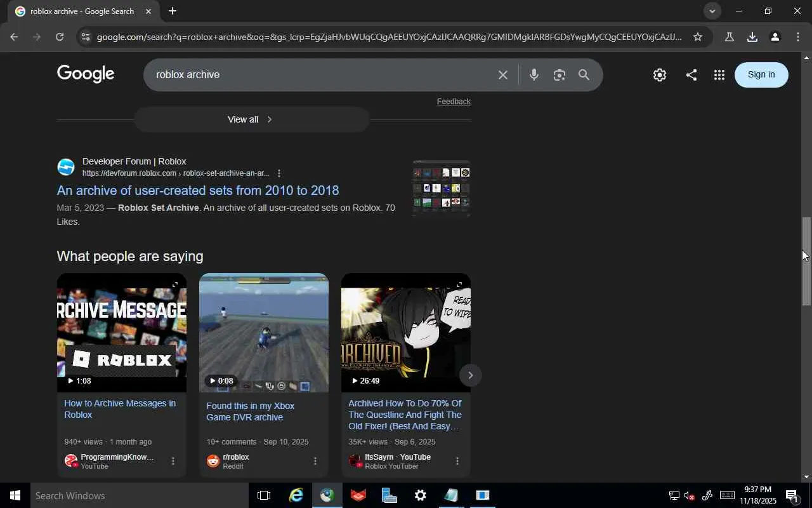Click the voice search microphone icon

pos(534,75)
